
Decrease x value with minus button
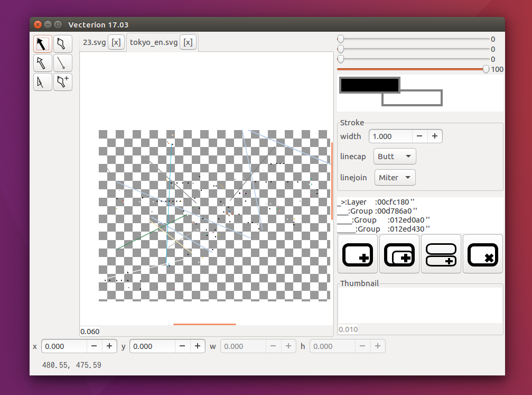point(95,346)
